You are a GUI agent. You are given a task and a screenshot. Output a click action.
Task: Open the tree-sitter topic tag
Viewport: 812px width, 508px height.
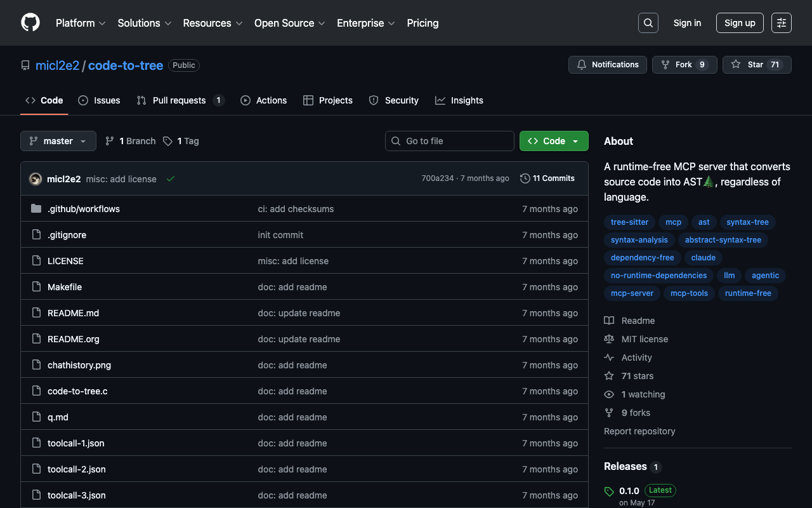[629, 222]
